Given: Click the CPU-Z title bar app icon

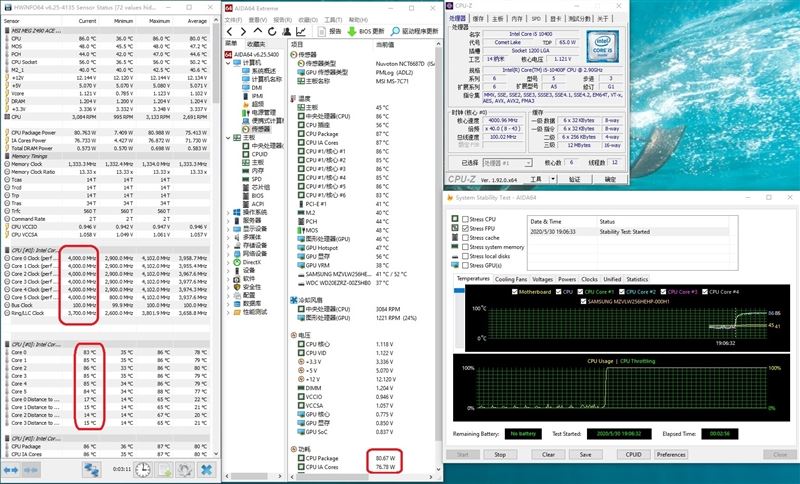Looking at the screenshot, I should coord(449,6).
